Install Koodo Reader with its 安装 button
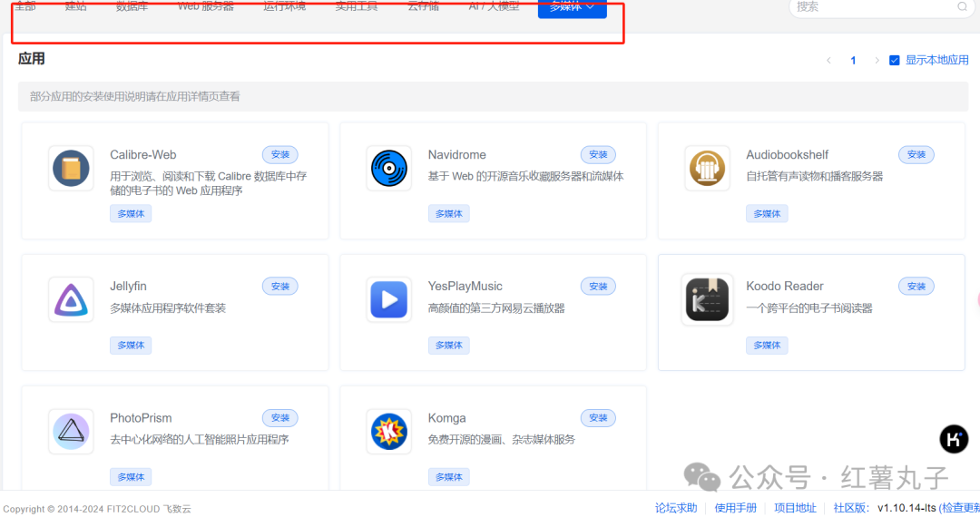Screen dimensions: 980x517 [916, 287]
